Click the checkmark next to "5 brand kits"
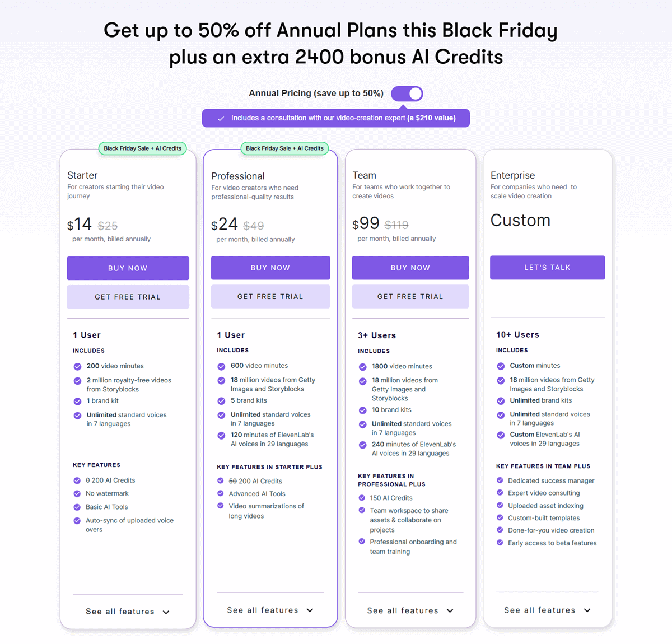This screenshot has height=644, width=672. (x=220, y=400)
